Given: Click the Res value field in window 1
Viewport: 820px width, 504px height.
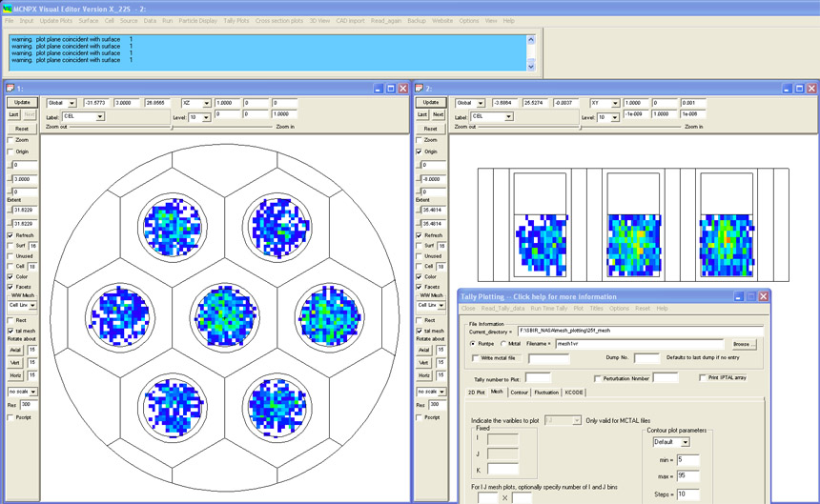Looking at the screenshot, I should point(28,405).
